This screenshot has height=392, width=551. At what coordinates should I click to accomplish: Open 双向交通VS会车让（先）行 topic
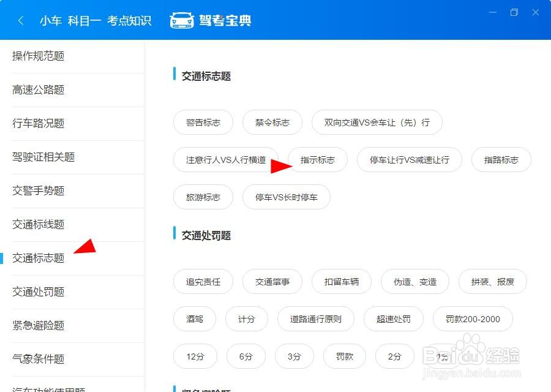[377, 123]
